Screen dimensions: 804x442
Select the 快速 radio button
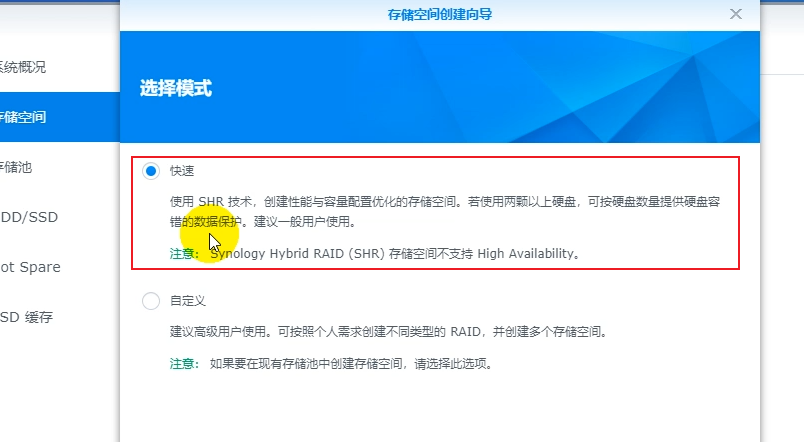point(151,171)
